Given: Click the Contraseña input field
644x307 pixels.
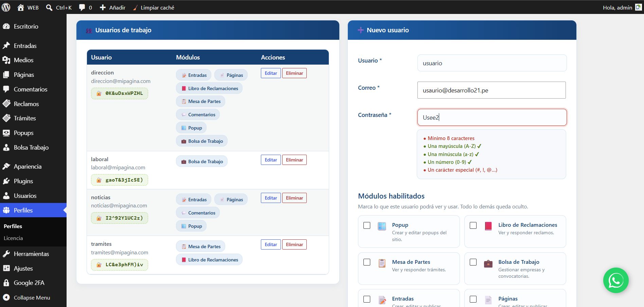Looking at the screenshot, I should coord(492,117).
